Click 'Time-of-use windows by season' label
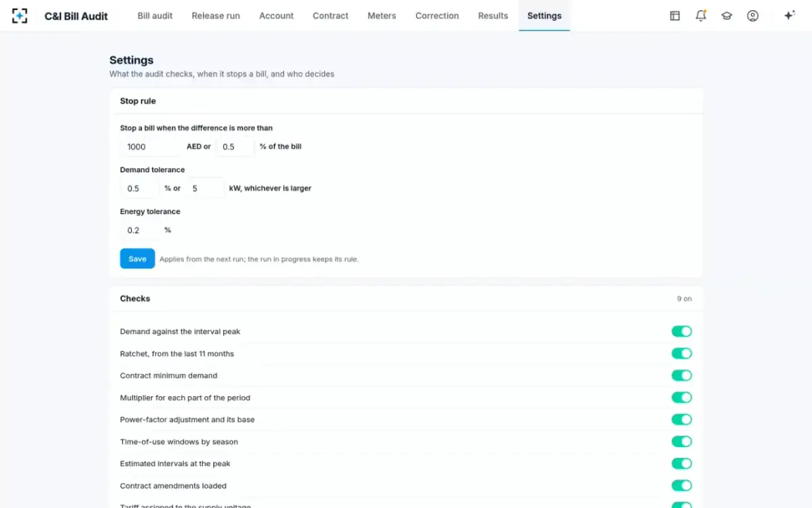This screenshot has width=812, height=508. (x=179, y=442)
